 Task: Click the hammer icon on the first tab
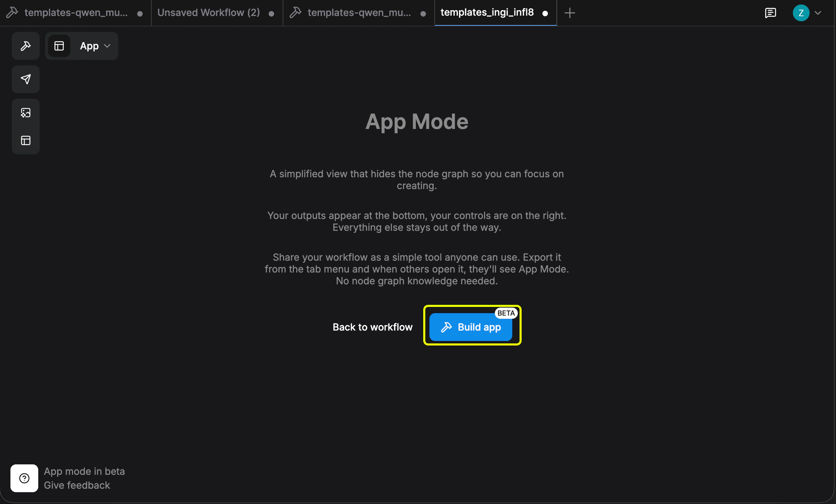tap(13, 13)
